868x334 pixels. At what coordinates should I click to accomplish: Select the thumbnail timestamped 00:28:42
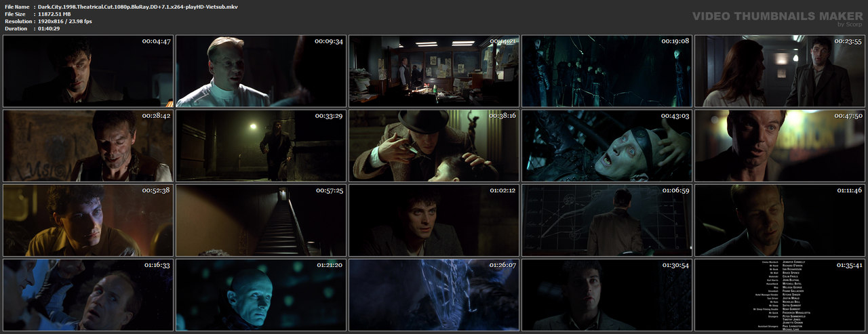pos(88,146)
